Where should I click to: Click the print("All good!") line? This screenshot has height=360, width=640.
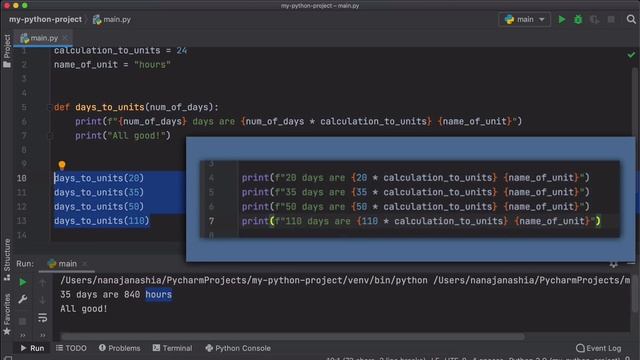point(122,136)
